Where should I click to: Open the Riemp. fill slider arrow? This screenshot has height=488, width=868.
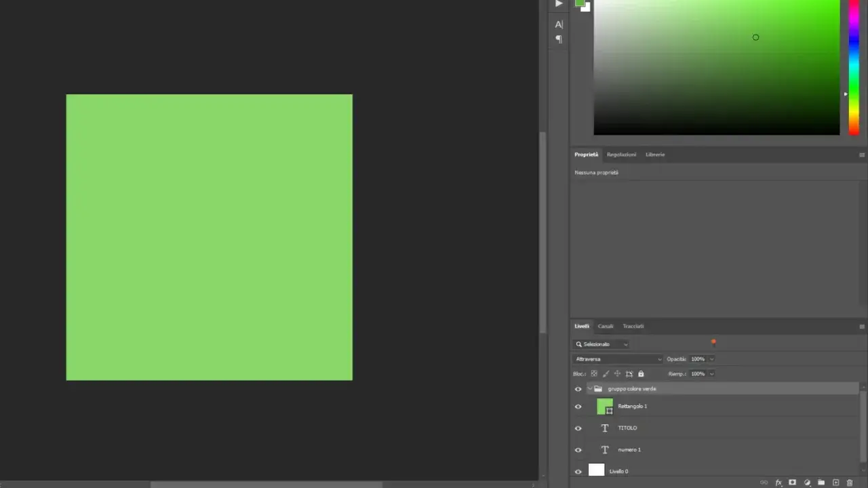click(711, 374)
